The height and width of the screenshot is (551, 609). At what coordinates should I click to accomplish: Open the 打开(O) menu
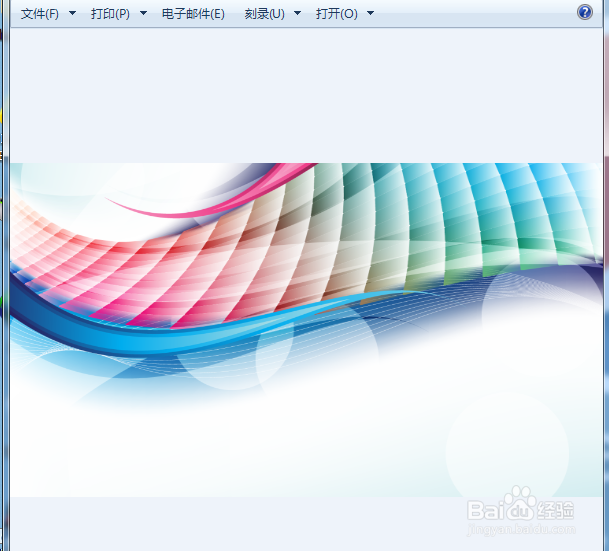point(337,14)
